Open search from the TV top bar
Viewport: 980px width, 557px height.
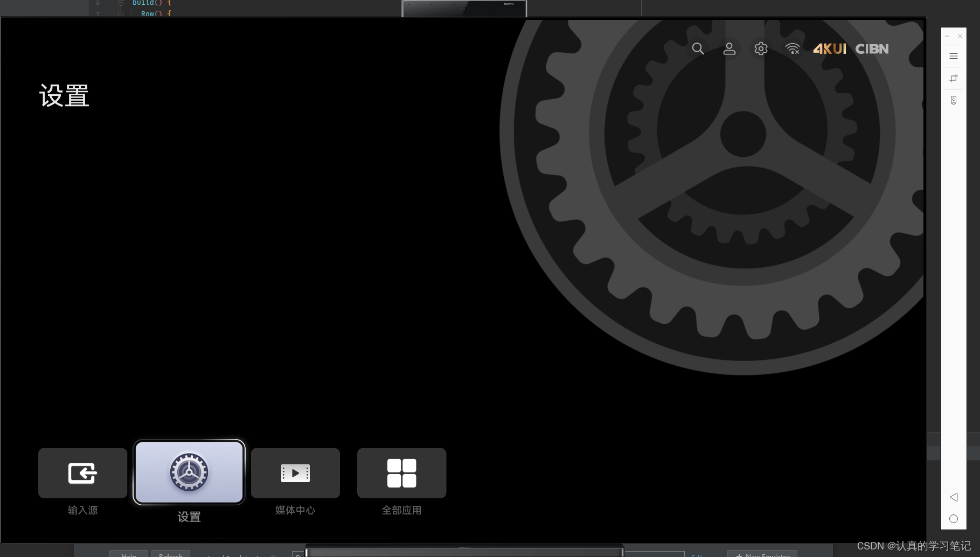[698, 48]
